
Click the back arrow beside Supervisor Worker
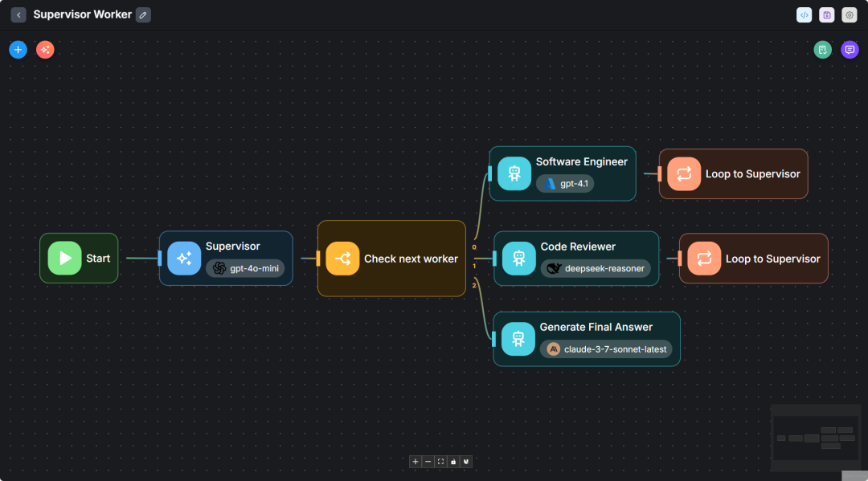[x=18, y=15]
